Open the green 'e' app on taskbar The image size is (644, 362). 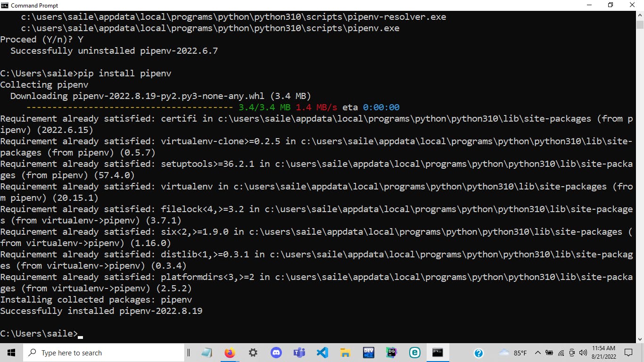414,353
